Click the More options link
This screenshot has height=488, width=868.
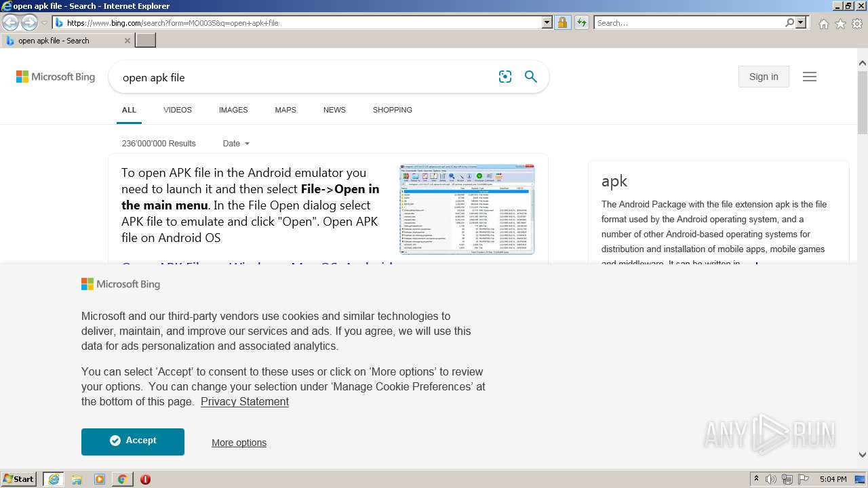pyautogui.click(x=239, y=443)
